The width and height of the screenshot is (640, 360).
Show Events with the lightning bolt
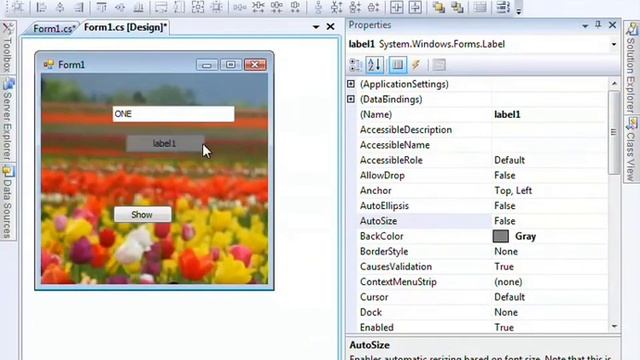click(x=416, y=65)
